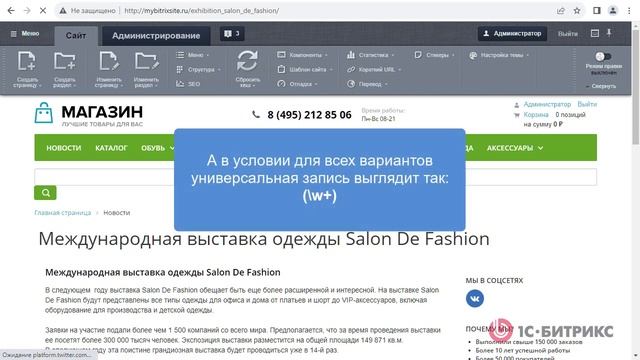Viewport: 640px width, 360px height.
Task: Pin the admin panel with the pin icon
Action: pos(609,33)
